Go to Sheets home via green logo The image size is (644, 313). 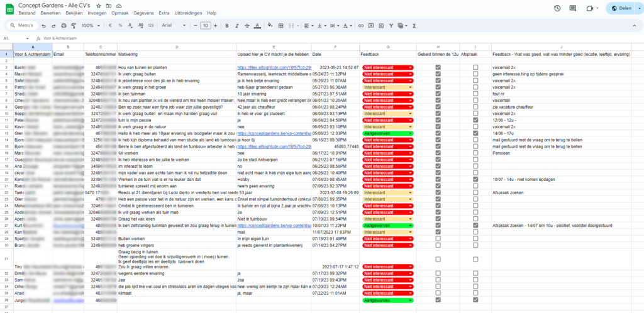point(9,9)
